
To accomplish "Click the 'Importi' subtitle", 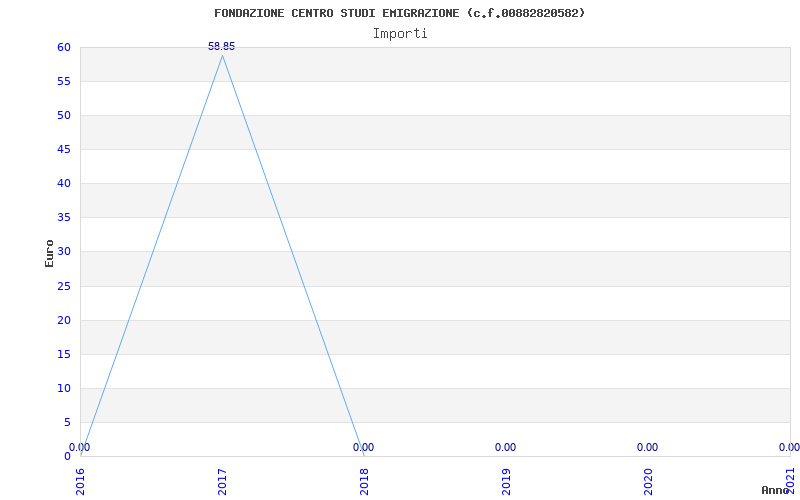I will pyautogui.click(x=400, y=34).
